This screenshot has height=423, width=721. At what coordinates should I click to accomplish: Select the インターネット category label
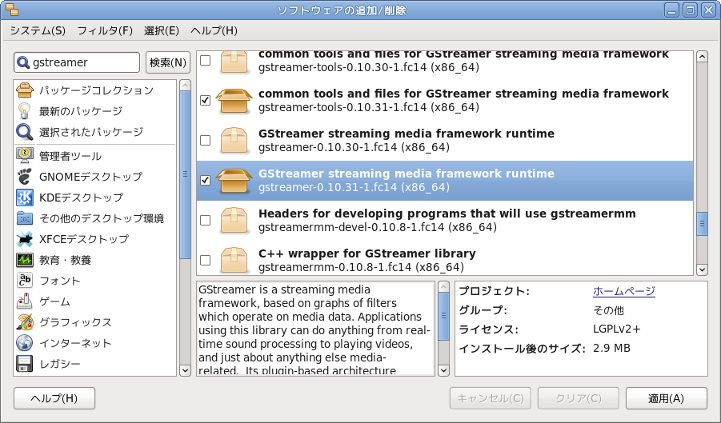75,343
